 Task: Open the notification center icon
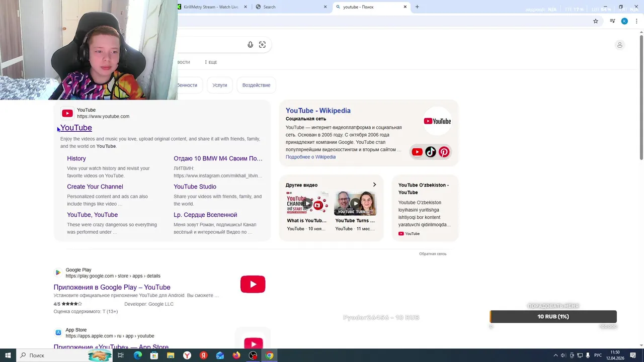633,355
